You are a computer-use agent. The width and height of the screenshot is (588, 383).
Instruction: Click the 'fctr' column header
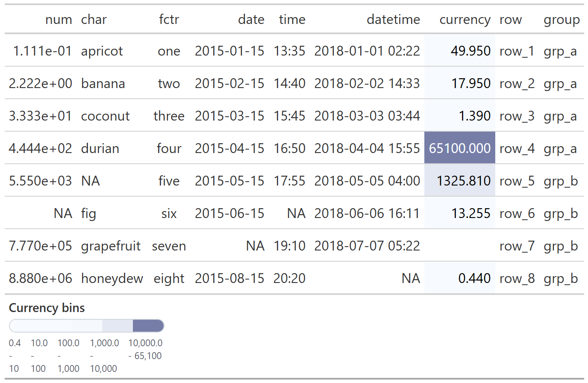pyautogui.click(x=169, y=20)
